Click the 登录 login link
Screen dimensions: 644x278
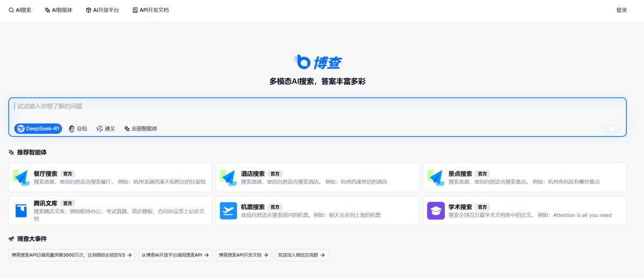pyautogui.click(x=621, y=10)
